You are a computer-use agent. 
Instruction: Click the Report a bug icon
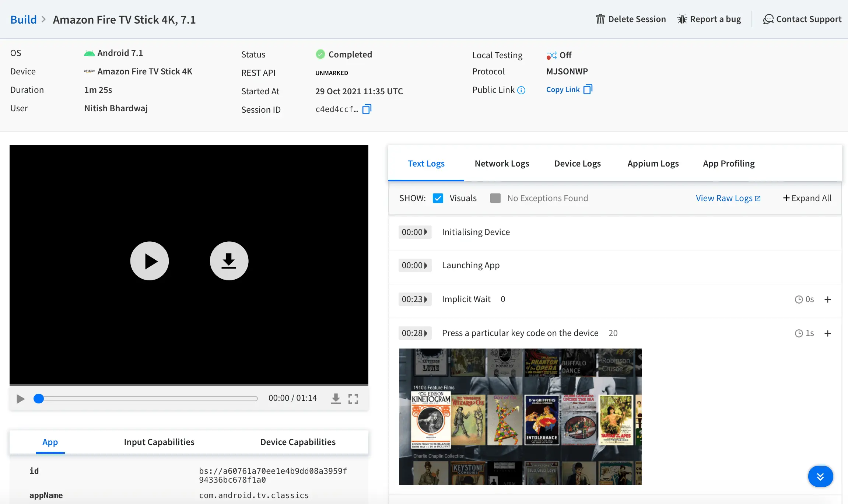pyautogui.click(x=682, y=19)
